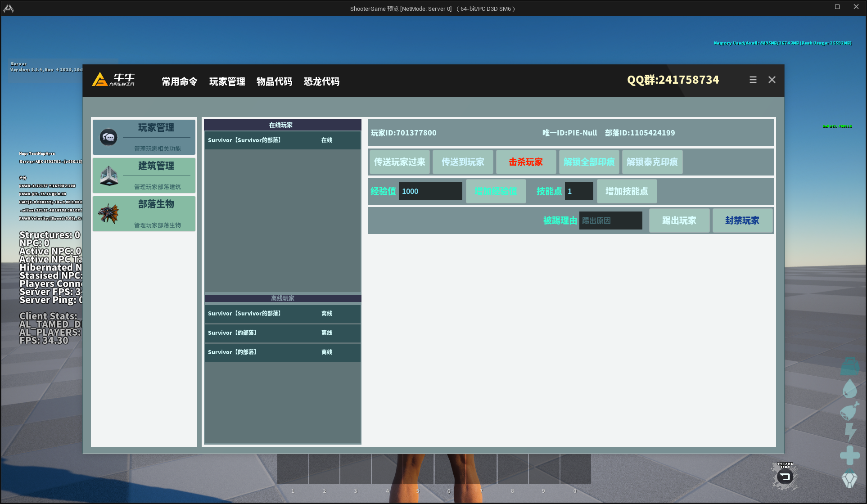The image size is (867, 504).
Task: Click the health plus status icon
Action: click(849, 455)
